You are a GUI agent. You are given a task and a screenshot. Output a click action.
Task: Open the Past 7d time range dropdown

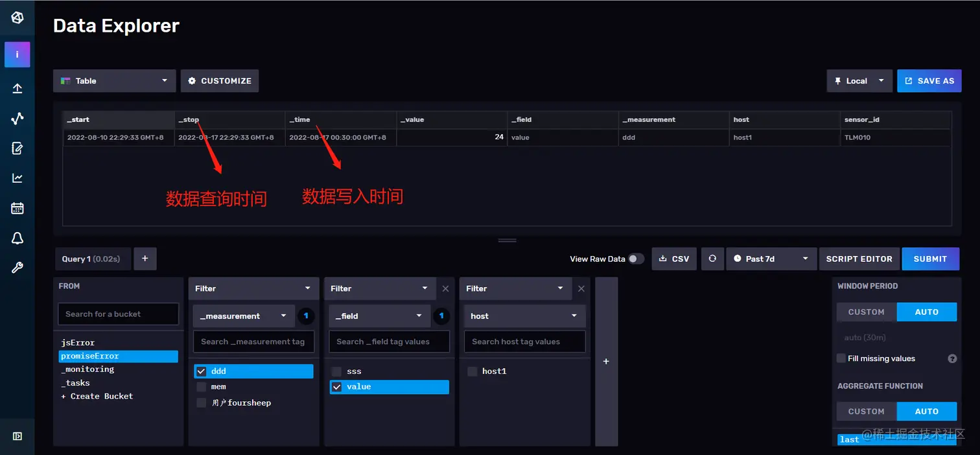pos(771,259)
